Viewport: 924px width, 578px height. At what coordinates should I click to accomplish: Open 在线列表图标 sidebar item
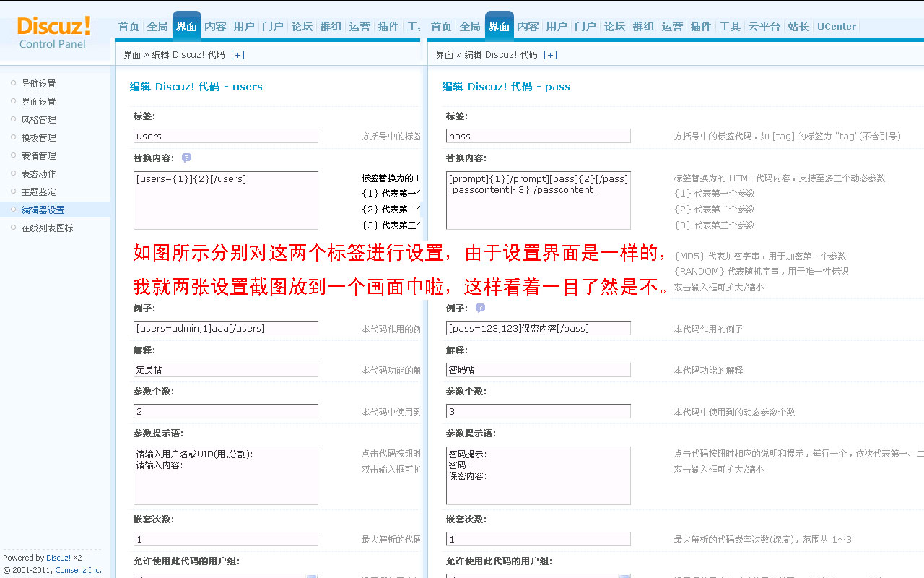(47, 228)
